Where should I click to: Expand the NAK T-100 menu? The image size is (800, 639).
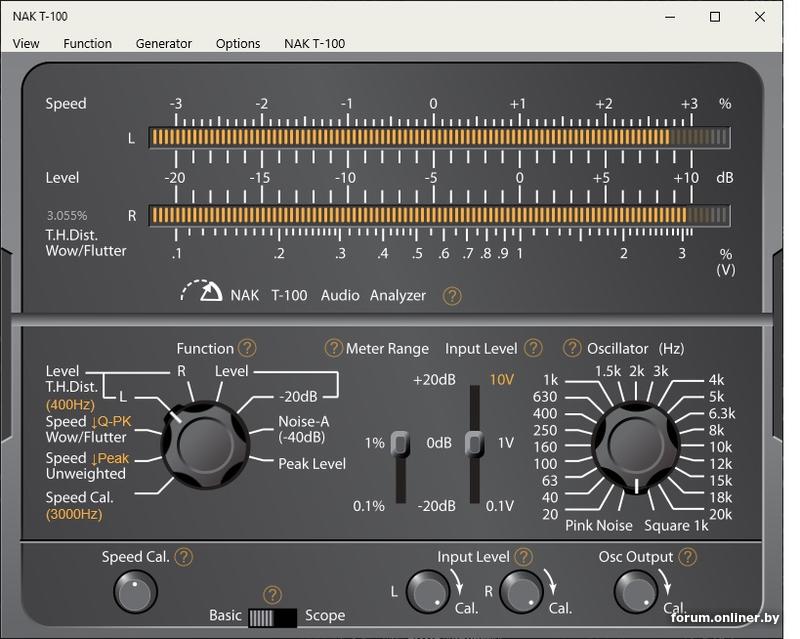[x=314, y=43]
